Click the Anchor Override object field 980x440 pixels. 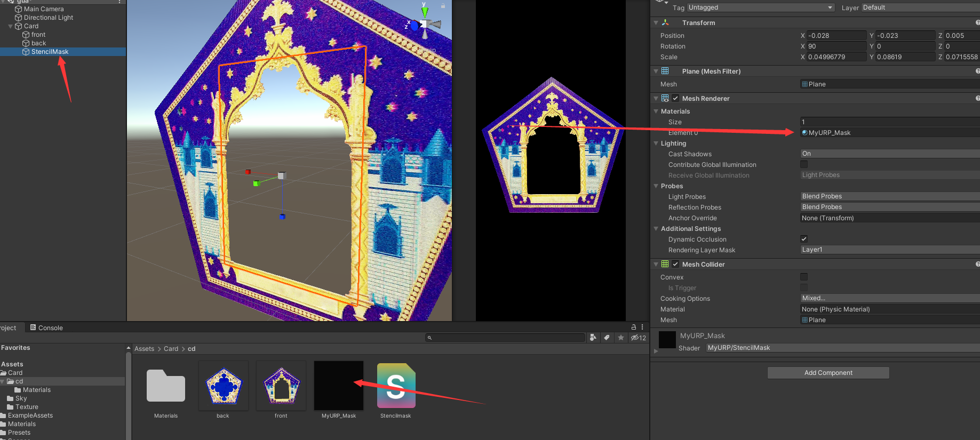pos(890,218)
